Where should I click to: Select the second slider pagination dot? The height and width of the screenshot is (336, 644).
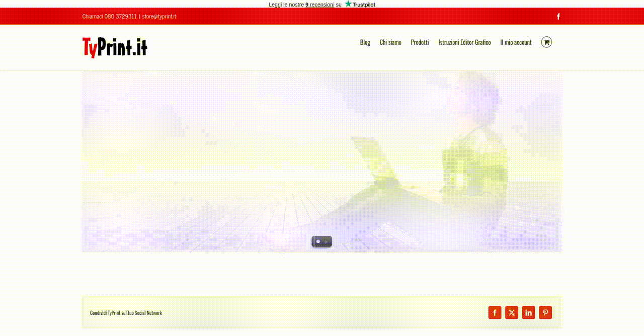point(326,242)
